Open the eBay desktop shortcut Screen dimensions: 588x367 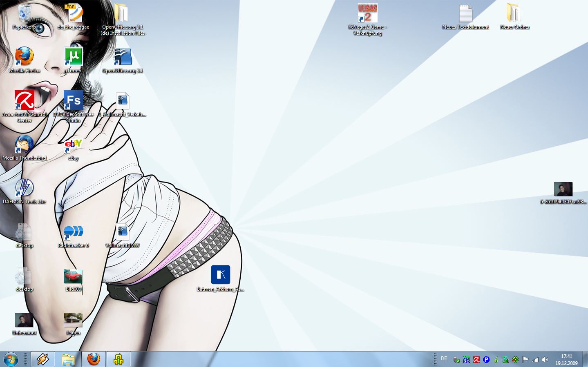pos(74,145)
